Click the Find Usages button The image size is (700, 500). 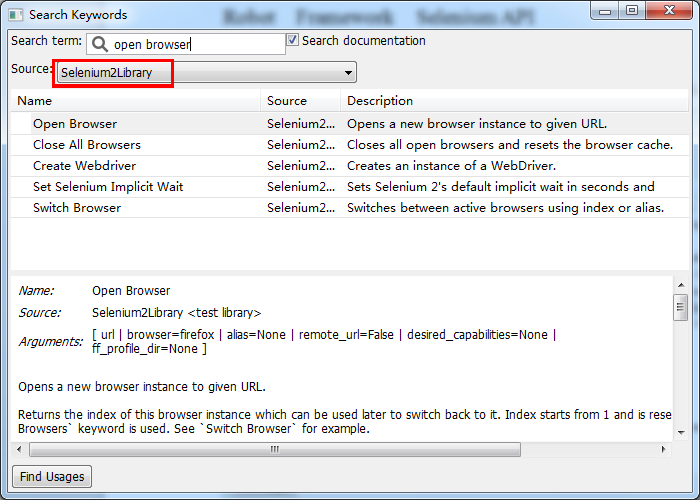52,476
